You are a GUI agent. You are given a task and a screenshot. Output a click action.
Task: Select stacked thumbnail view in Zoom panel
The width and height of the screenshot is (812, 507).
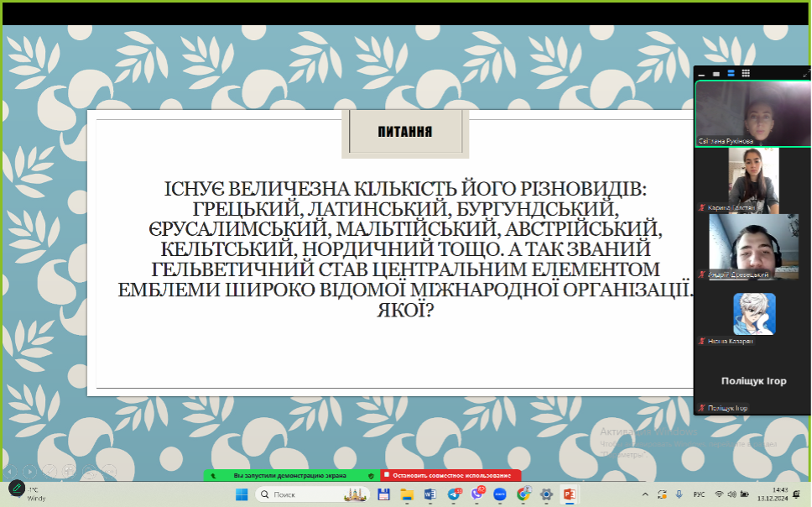[x=731, y=73]
